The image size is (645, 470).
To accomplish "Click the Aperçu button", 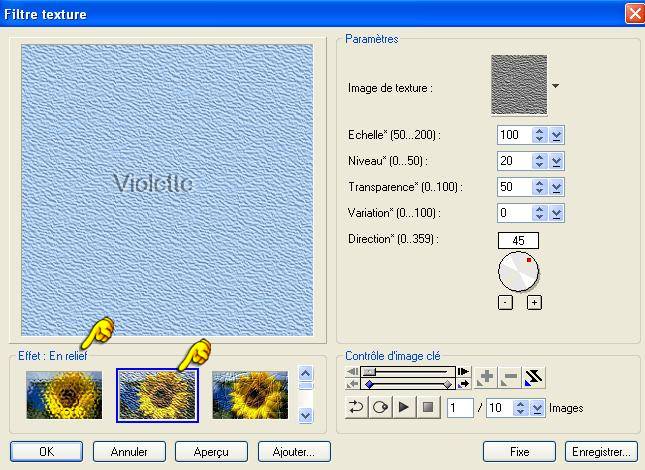I will (211, 451).
